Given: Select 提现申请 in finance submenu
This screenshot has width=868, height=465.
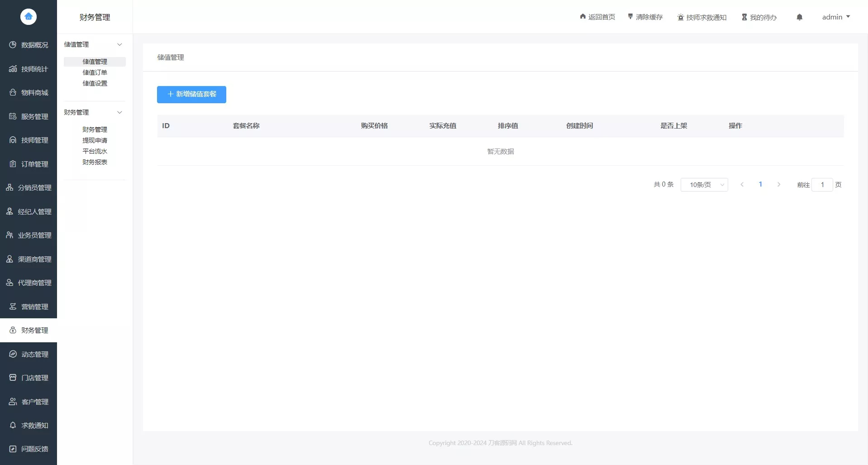Looking at the screenshot, I should point(95,140).
